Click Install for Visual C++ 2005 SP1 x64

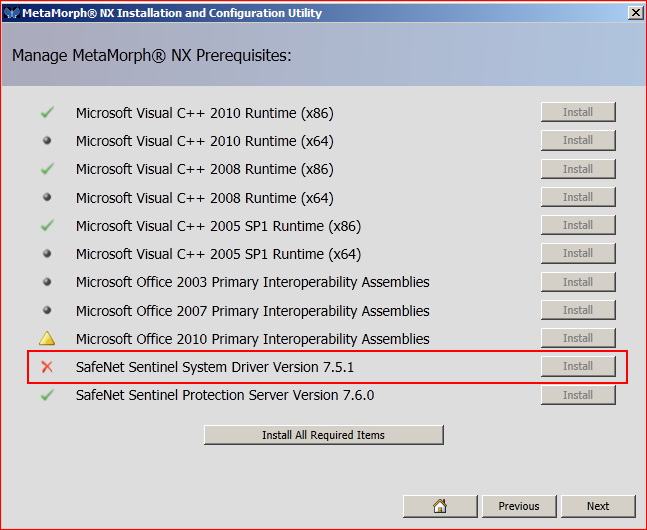coord(577,254)
